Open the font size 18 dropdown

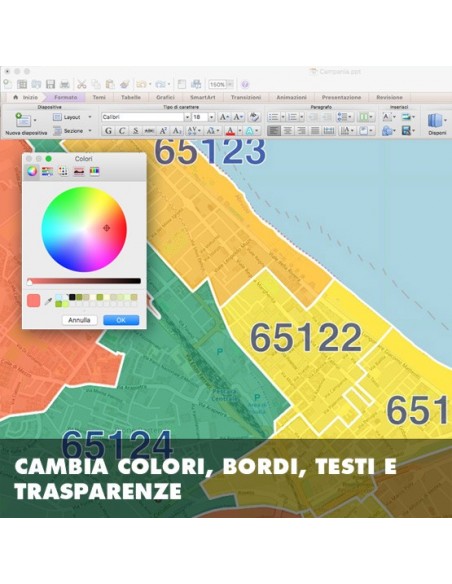pyautogui.click(x=211, y=117)
